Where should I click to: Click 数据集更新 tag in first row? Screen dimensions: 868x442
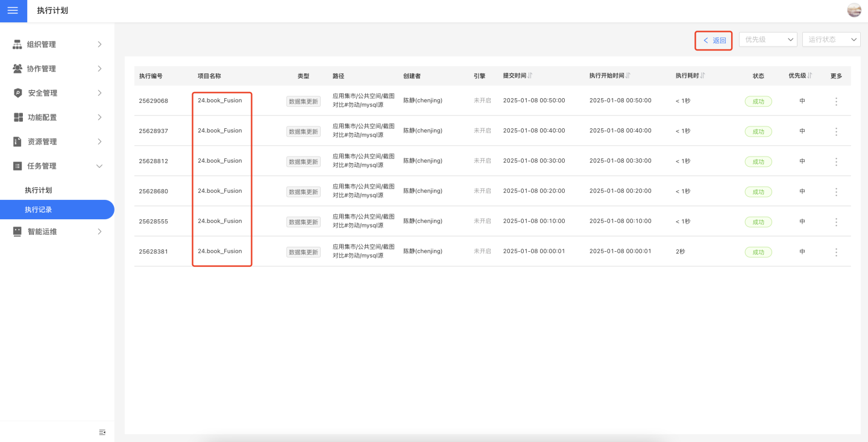(303, 101)
